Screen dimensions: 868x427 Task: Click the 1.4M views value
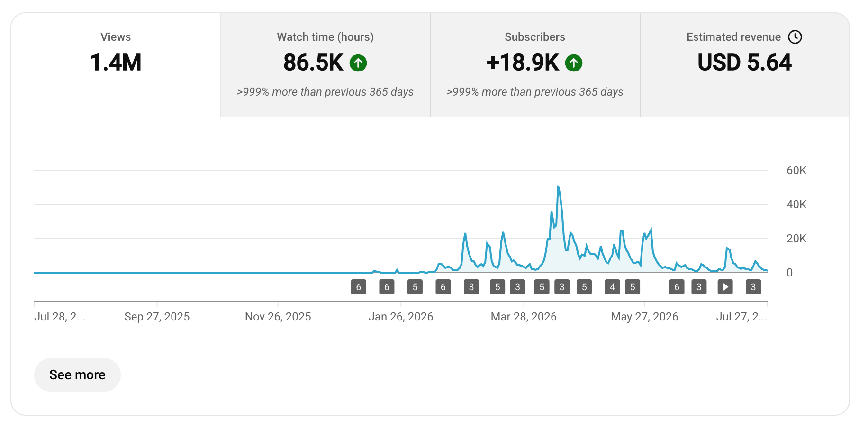pyautogui.click(x=116, y=62)
